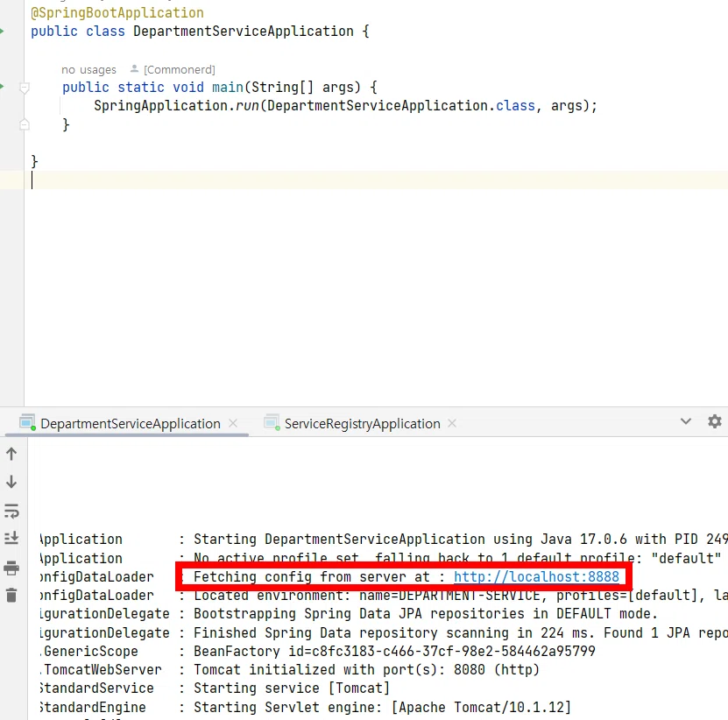Image resolution: width=728 pixels, height=720 pixels.
Task: Close the ServiceRegistryApplication run tab
Action: tap(452, 423)
